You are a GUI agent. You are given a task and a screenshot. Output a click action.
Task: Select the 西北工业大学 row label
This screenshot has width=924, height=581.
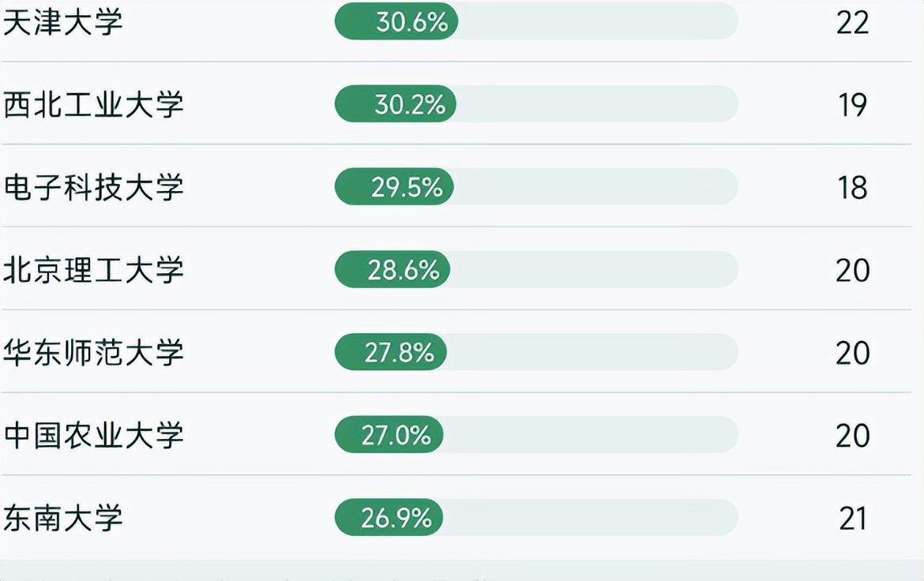(93, 105)
